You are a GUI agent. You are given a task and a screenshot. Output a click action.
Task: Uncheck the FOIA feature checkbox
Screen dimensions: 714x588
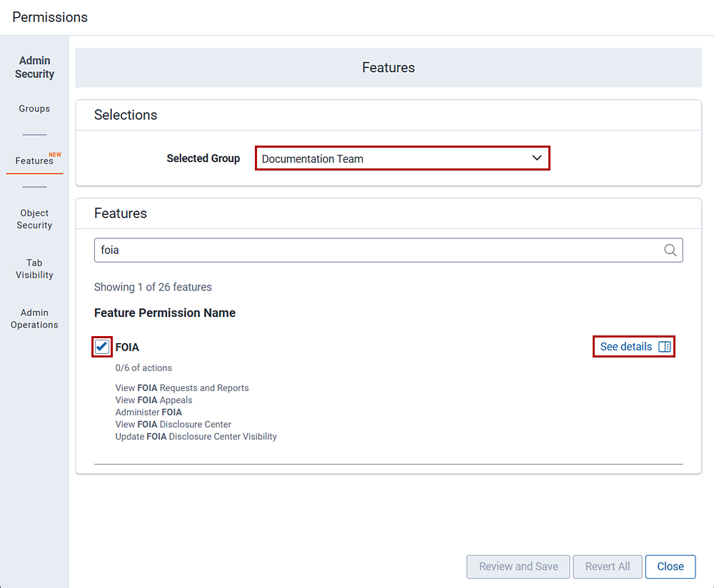(x=101, y=347)
